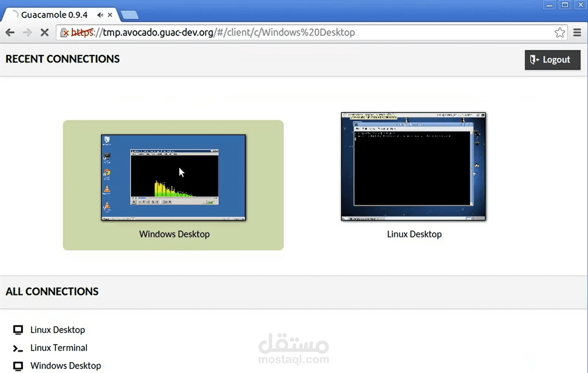Click the Windows Desktop label under its thumbnail
588x373 pixels.
point(174,234)
